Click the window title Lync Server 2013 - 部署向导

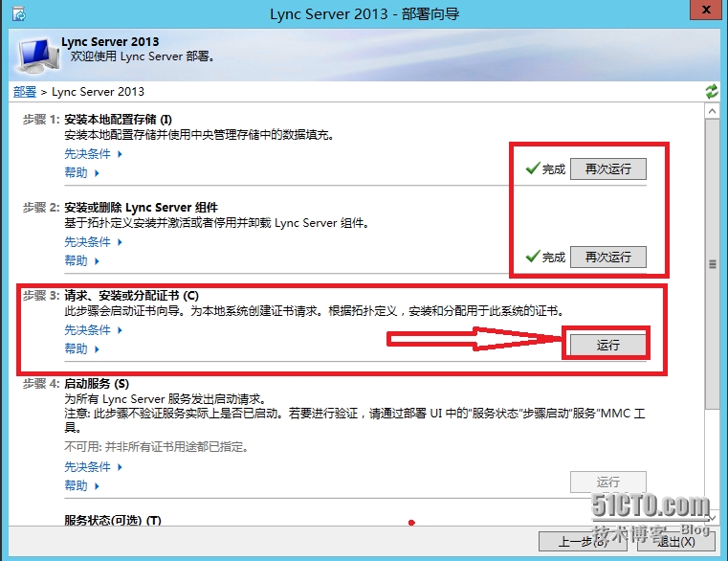pos(364,14)
